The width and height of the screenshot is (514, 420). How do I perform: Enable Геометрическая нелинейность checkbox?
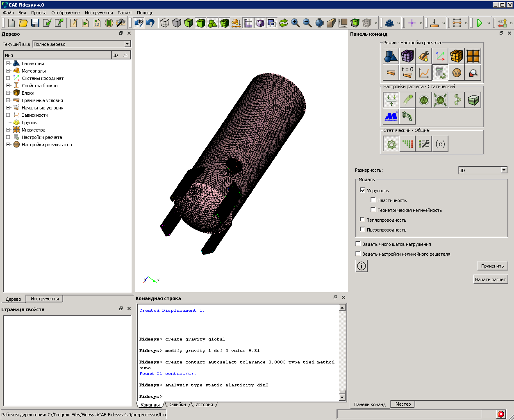point(373,210)
